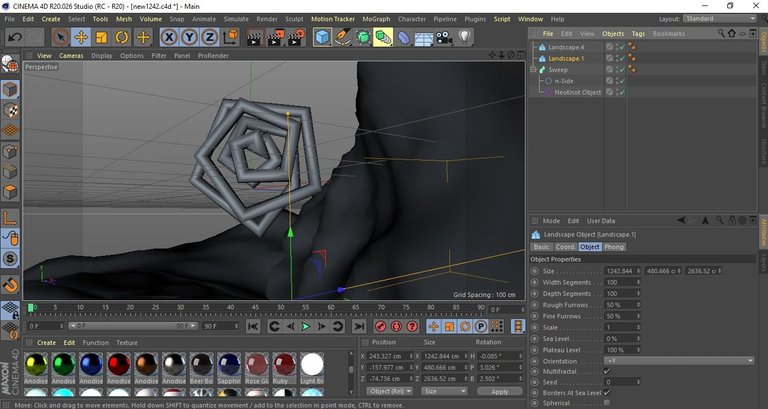The height and width of the screenshot is (409, 768).
Task: Toggle the Autokeying button
Action: click(396, 326)
